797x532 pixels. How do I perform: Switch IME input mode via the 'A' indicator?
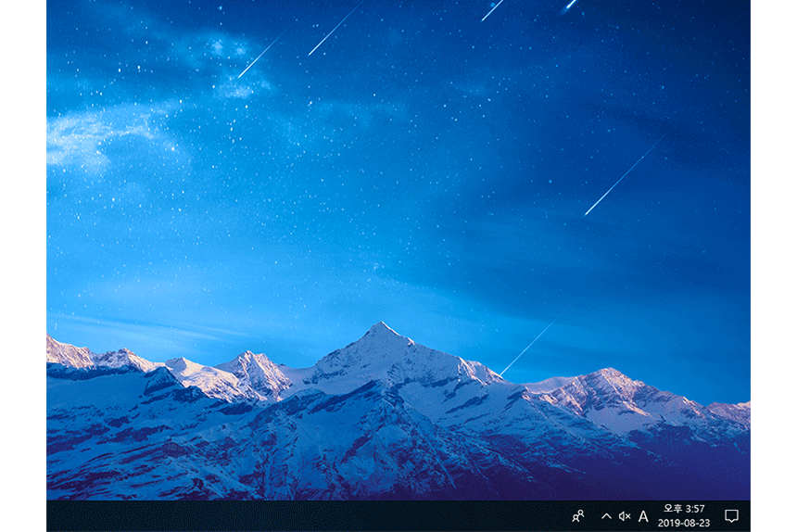643,516
